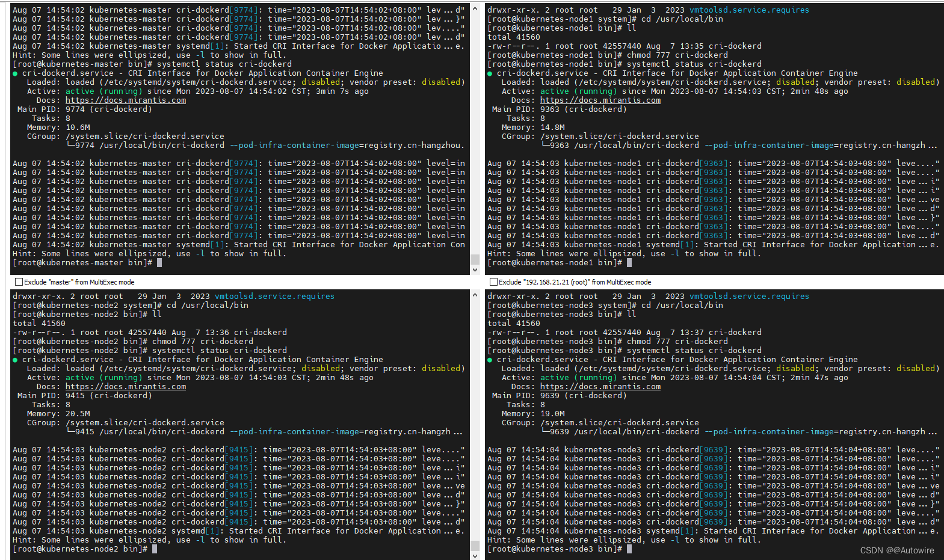Image resolution: width=944 pixels, height=560 pixels.
Task: Click scroll-up arrow of the kubernetes-node2 terminal
Action: 475,295
